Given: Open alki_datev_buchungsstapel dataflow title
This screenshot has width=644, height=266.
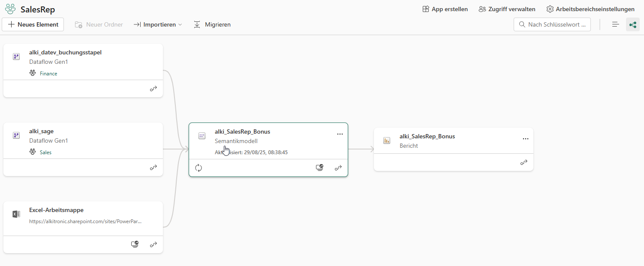Looking at the screenshot, I should pyautogui.click(x=65, y=52).
